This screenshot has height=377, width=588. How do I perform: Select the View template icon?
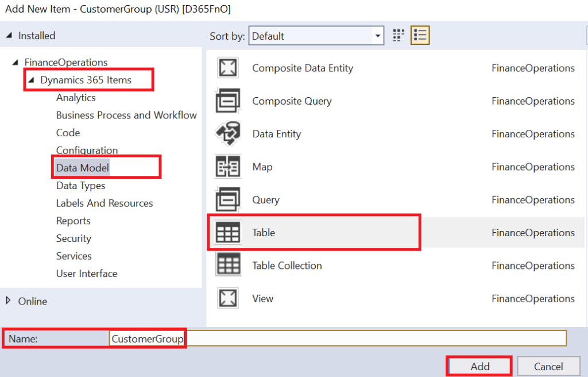[228, 298]
